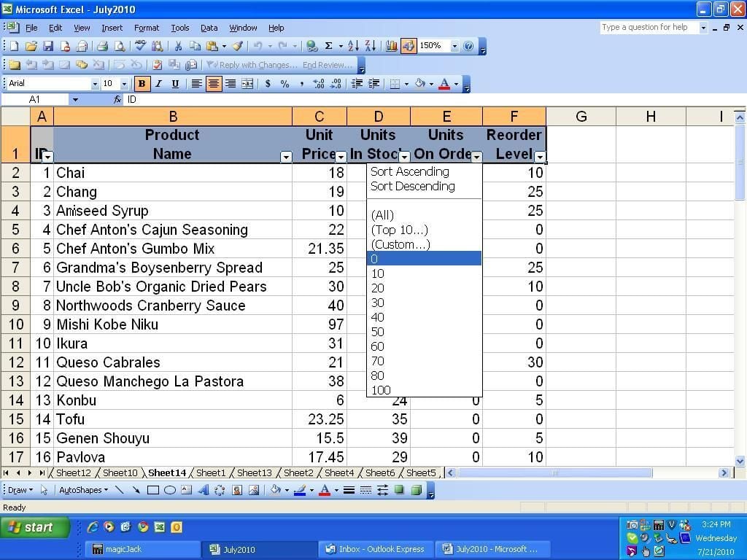Choose (Top 10...) in filter list

399,230
